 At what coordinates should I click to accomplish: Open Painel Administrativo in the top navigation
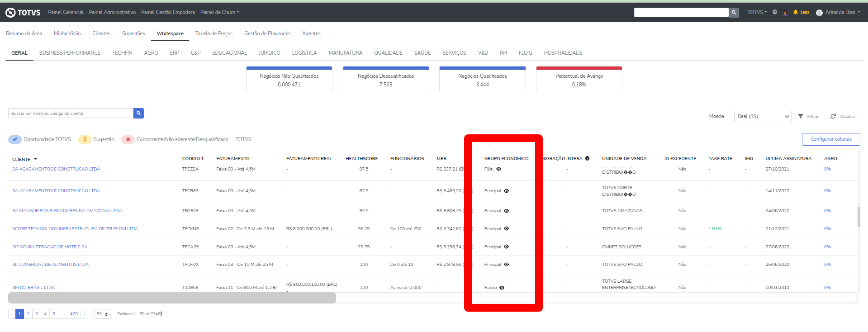[112, 12]
